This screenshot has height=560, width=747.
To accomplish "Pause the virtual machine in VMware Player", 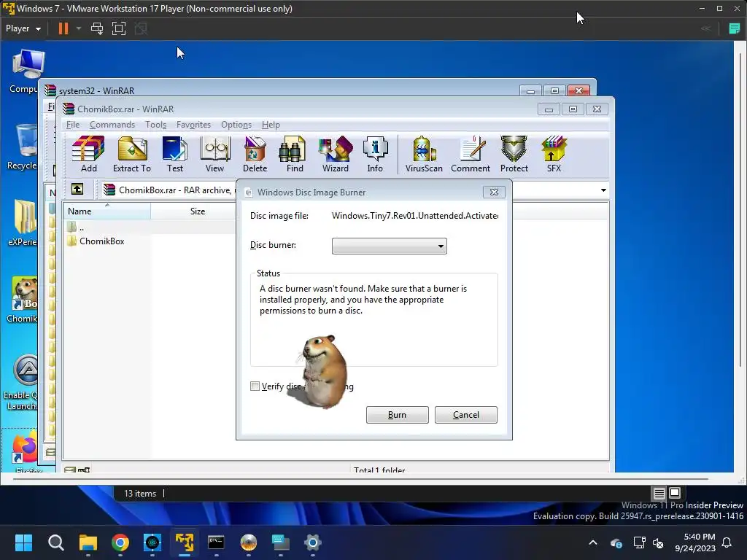I will pyautogui.click(x=63, y=28).
